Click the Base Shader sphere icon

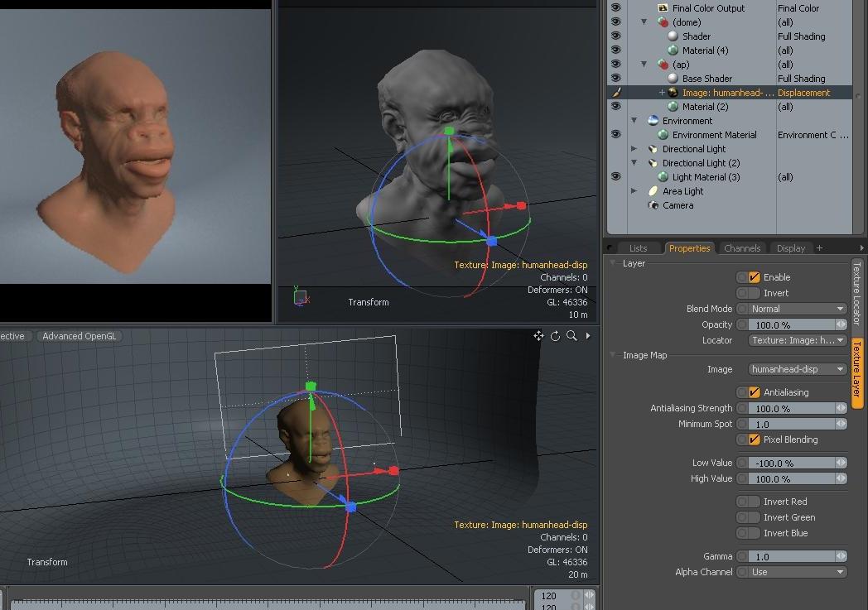(673, 79)
